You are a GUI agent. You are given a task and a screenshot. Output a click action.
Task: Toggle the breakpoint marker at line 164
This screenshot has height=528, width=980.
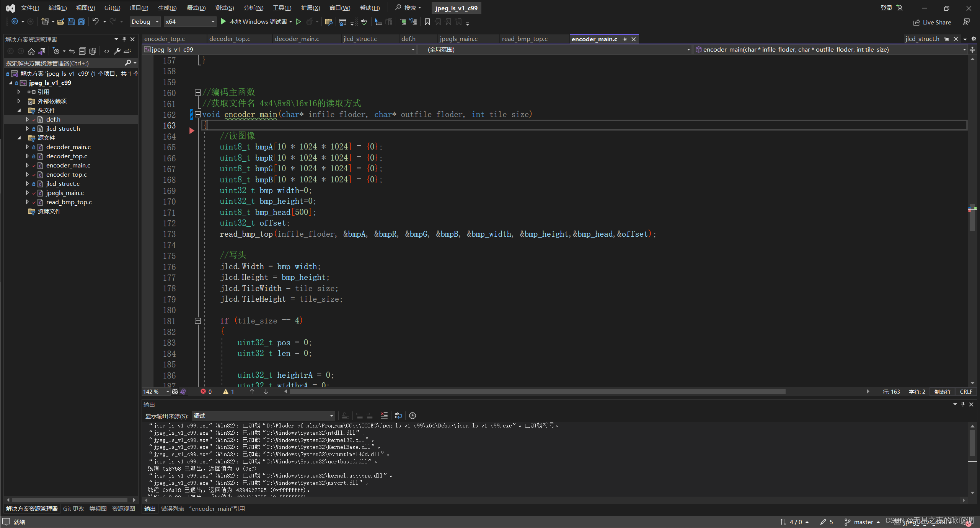tap(192, 131)
